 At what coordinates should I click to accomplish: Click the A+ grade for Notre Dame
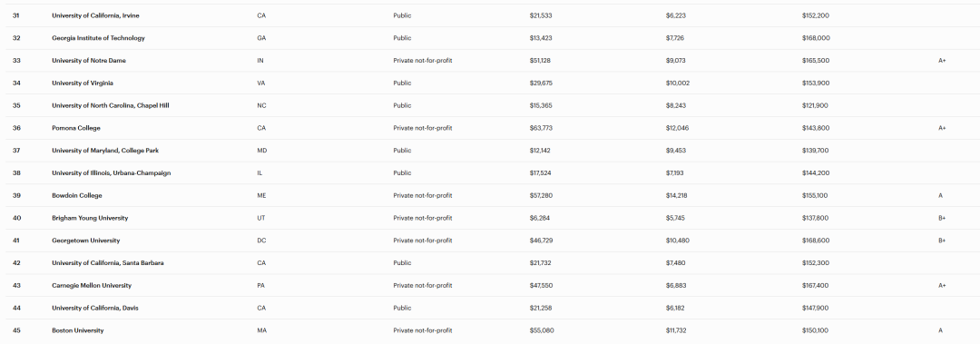click(x=942, y=61)
